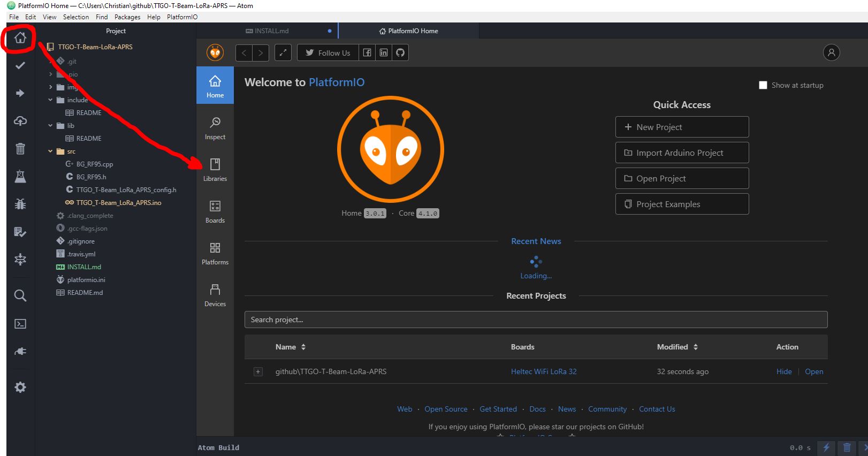
Task: Open the Libraries section in sidebar
Action: pos(215,170)
